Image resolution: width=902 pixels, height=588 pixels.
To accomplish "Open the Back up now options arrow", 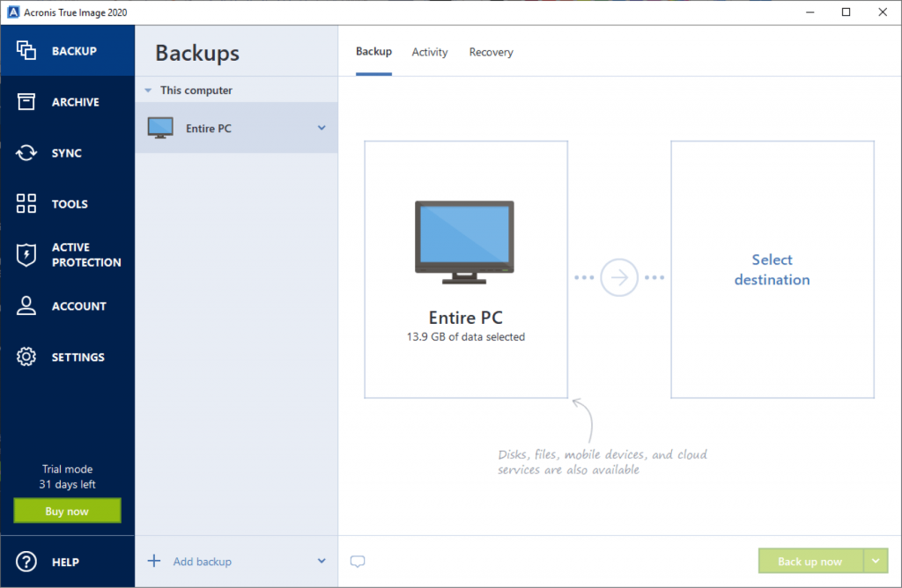I will [x=876, y=561].
